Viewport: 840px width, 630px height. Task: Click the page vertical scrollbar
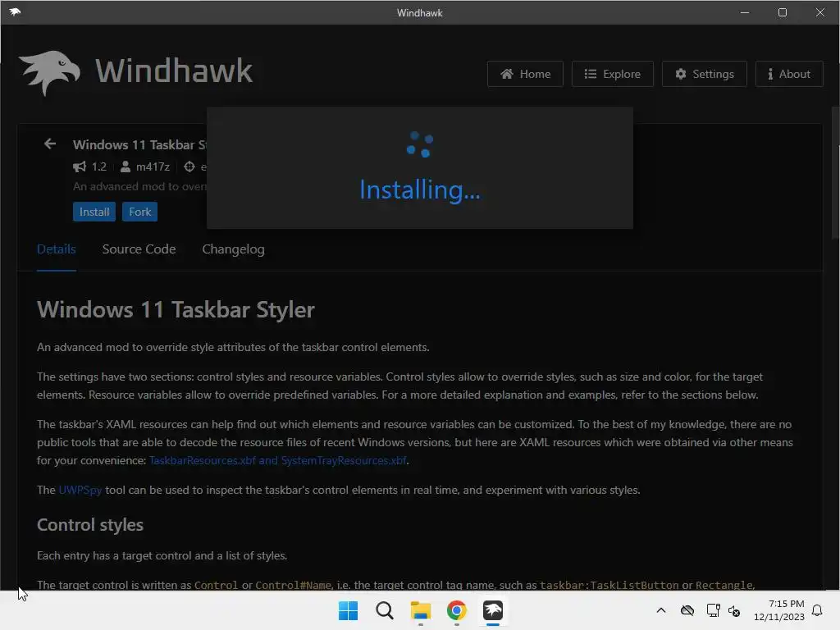835,172
